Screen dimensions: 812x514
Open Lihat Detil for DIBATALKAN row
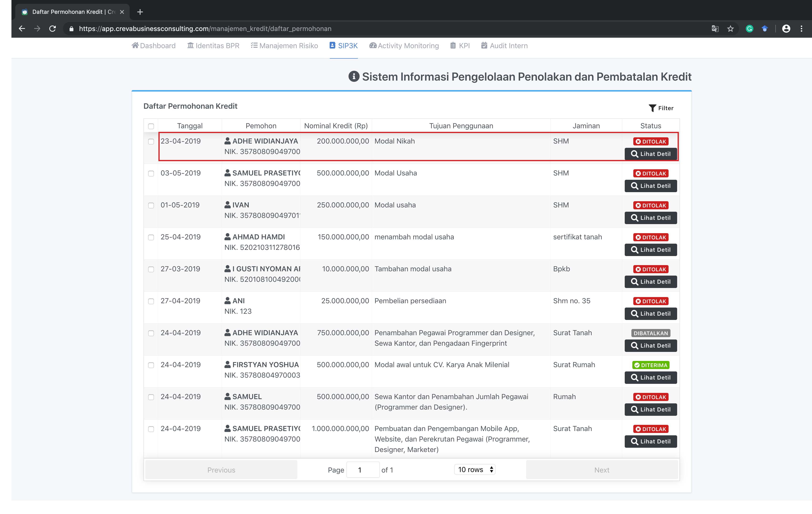(650, 346)
